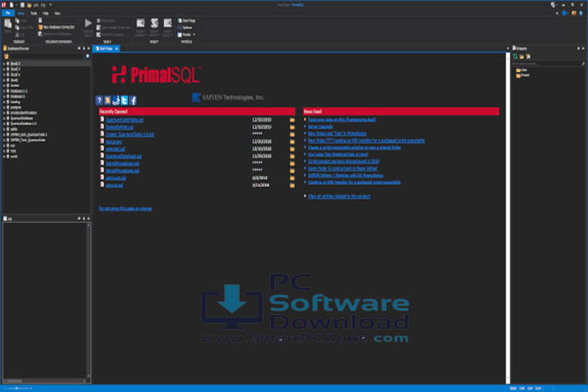Open folder icon for QuantumDatabase.sql row
This screenshot has height=392, width=588.
pos(292,156)
